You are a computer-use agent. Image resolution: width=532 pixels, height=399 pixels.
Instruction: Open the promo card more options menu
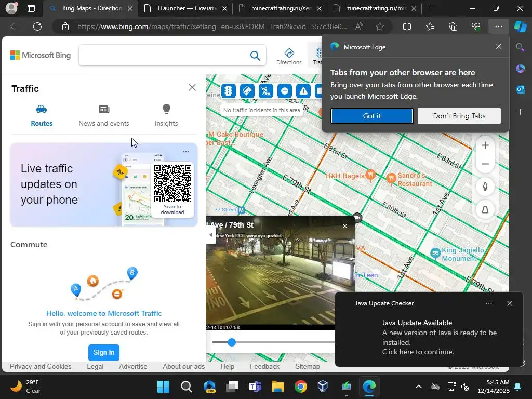tap(186, 152)
